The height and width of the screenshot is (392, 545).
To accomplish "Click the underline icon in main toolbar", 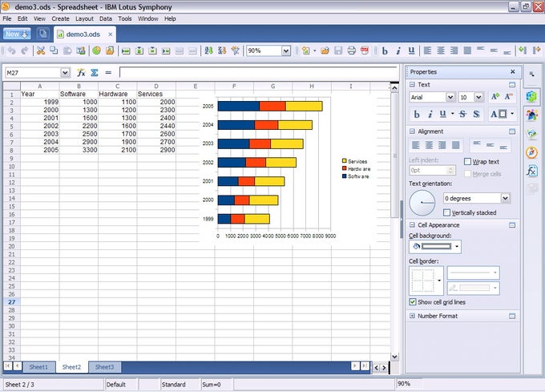I will point(411,51).
